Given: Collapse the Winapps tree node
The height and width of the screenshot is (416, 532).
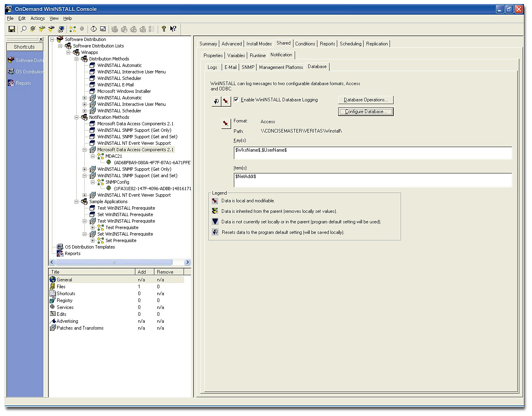Looking at the screenshot, I should [x=68, y=52].
